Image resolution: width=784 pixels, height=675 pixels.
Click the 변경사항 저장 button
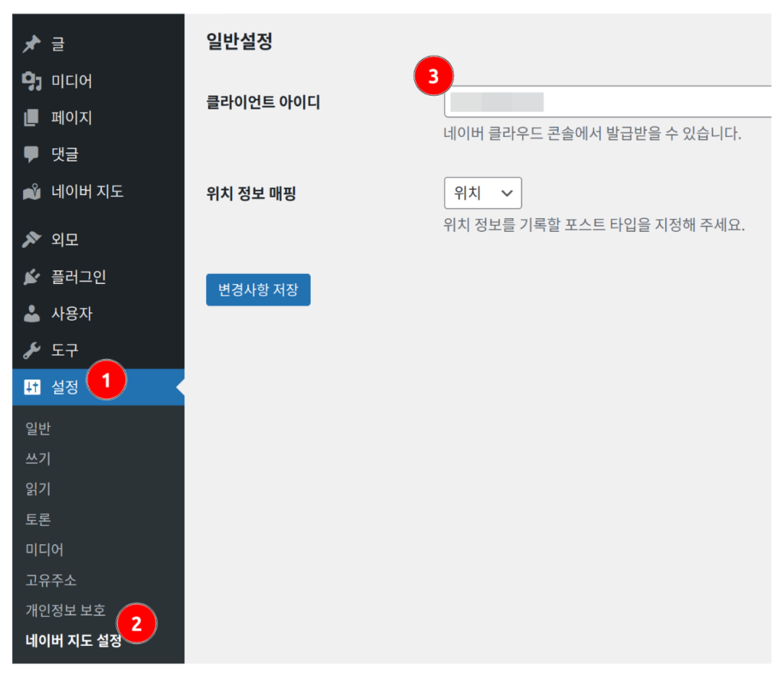(258, 290)
